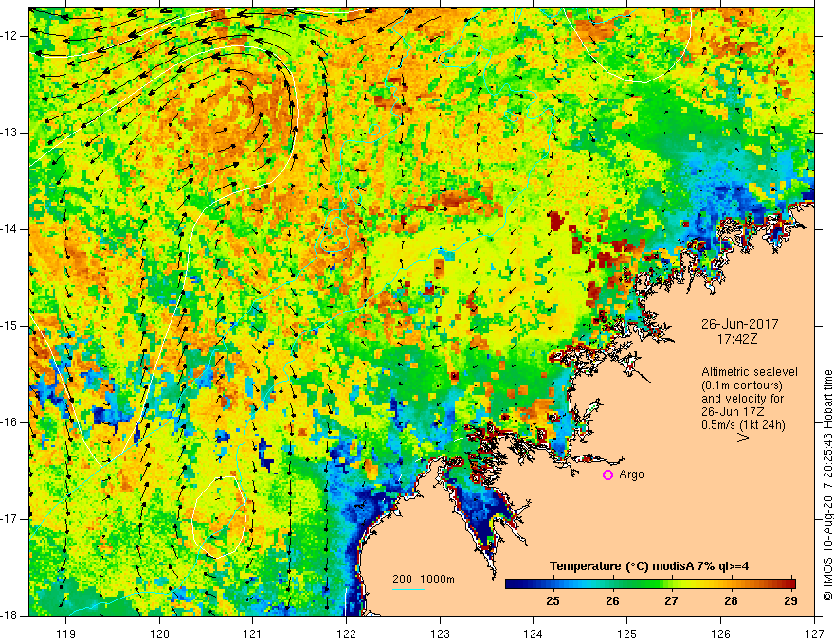Select the "Argo" legend label text
Screen dimensions: 834x644
[x=631, y=474]
